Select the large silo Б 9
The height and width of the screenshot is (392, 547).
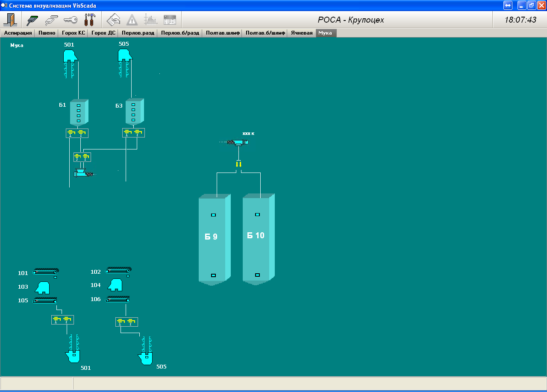[212, 237]
